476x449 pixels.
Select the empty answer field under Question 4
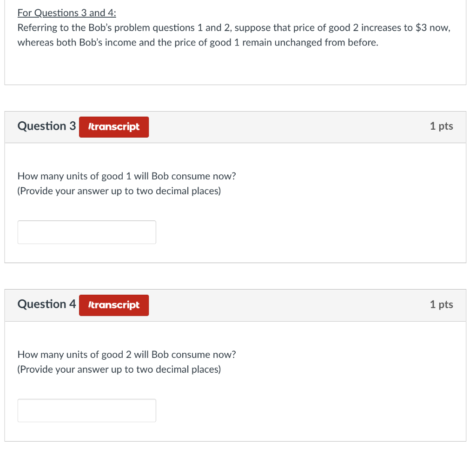[x=86, y=410]
